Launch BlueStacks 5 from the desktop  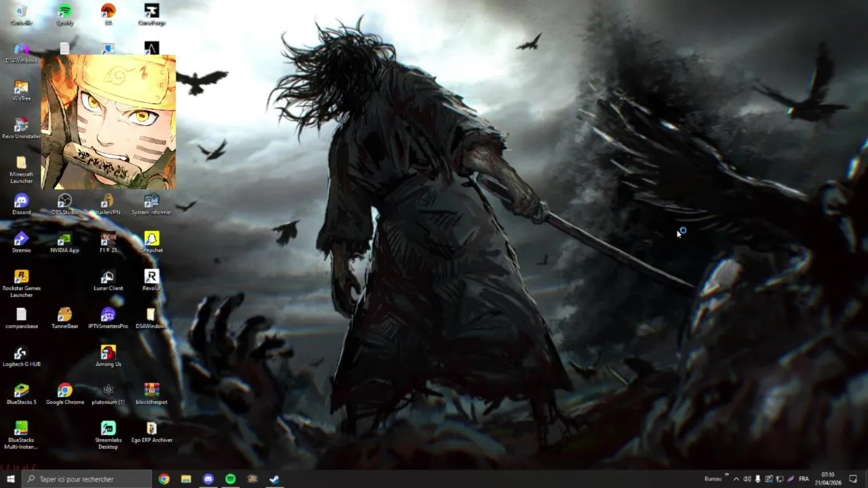pyautogui.click(x=21, y=394)
